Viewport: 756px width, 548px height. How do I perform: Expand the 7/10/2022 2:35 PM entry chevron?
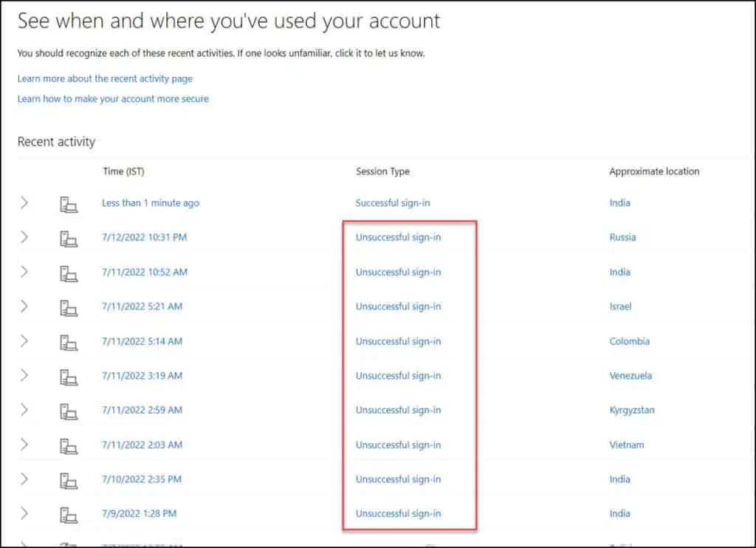(24, 479)
